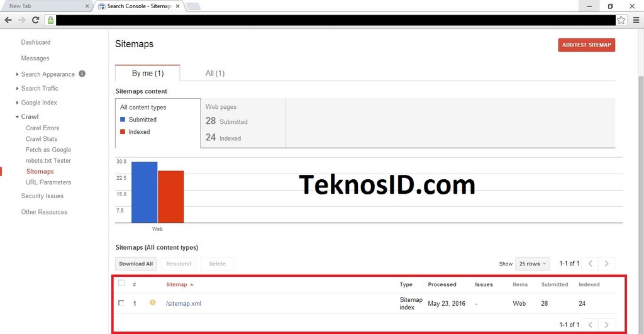Image resolution: width=644 pixels, height=334 pixels.
Task: Click bottom previous page arrow under table
Action: pyautogui.click(x=591, y=324)
